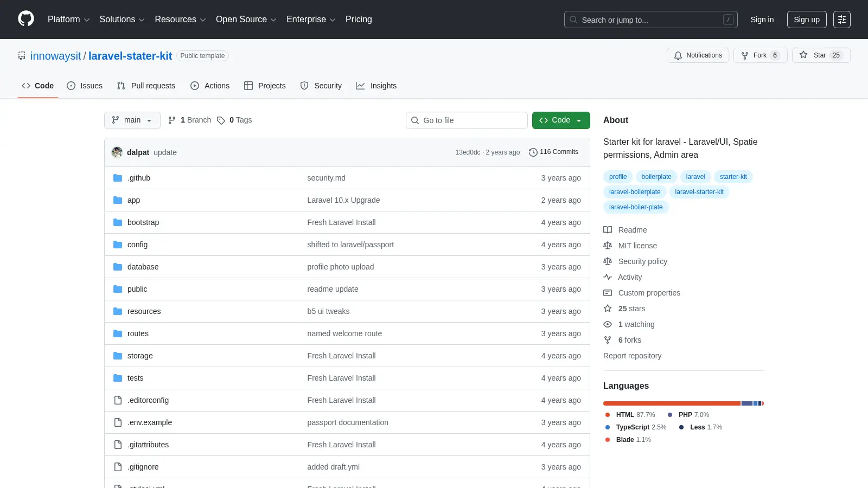Click the MIT license scale icon

608,246
